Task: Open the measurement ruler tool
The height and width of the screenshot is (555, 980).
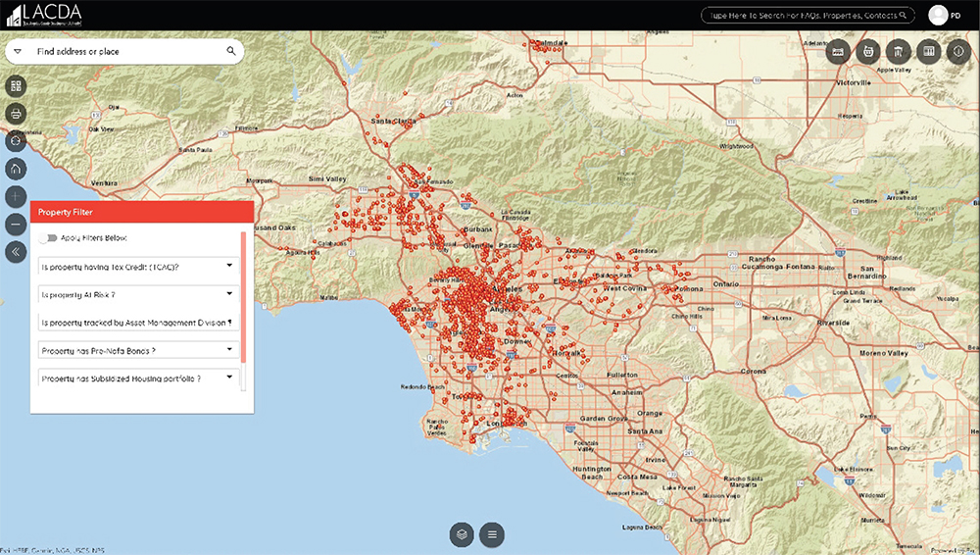Action: click(838, 52)
